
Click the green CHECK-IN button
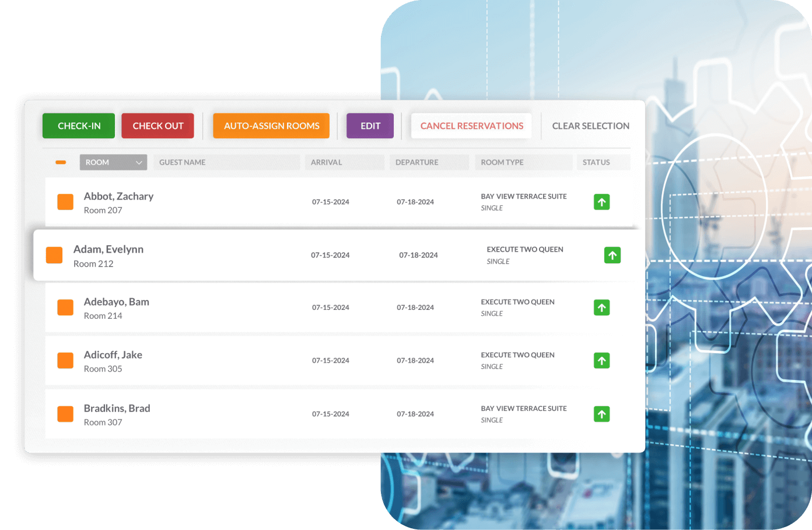pos(79,125)
